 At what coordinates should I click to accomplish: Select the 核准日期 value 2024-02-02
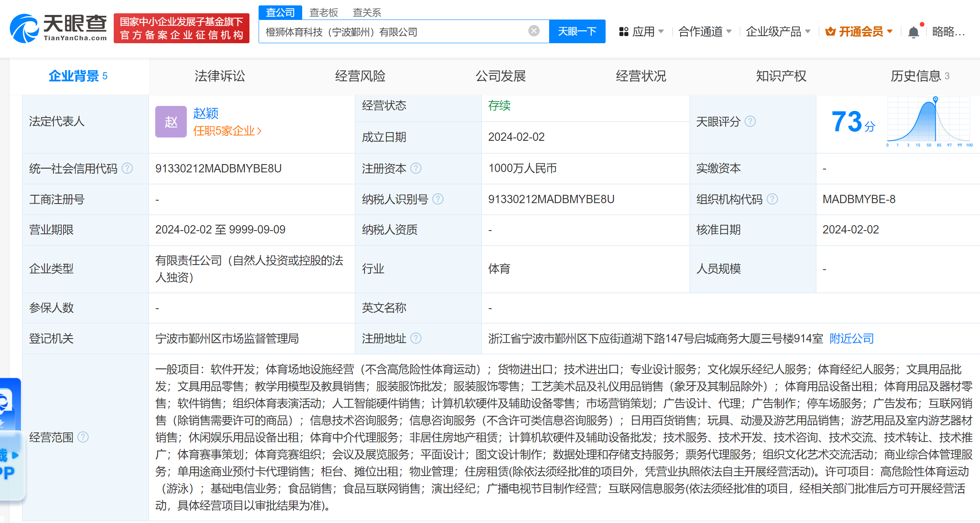coord(851,230)
